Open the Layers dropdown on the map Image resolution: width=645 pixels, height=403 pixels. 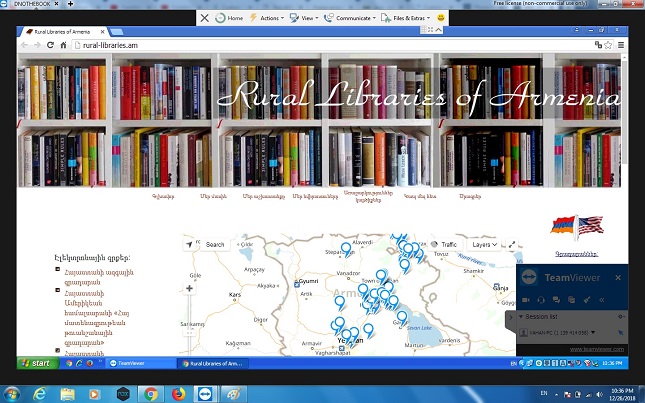coord(484,244)
